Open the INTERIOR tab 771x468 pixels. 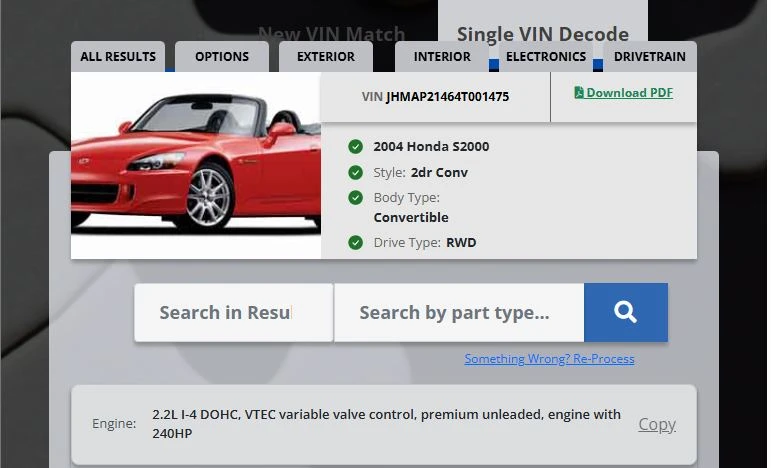pos(442,57)
